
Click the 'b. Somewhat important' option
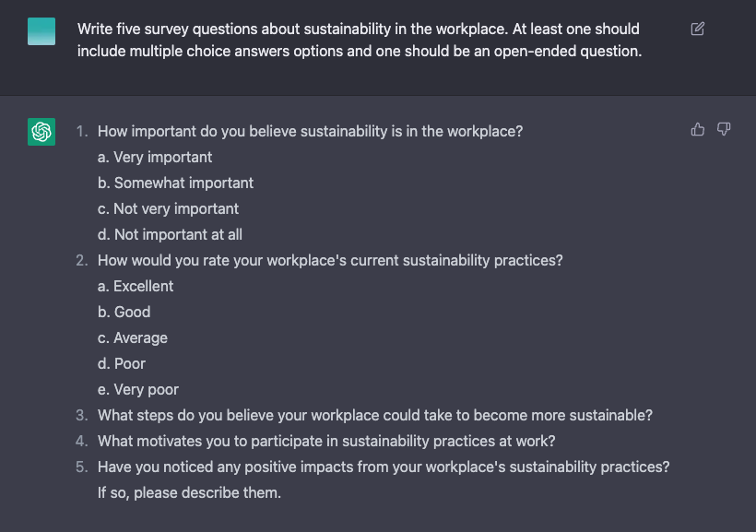click(x=175, y=183)
